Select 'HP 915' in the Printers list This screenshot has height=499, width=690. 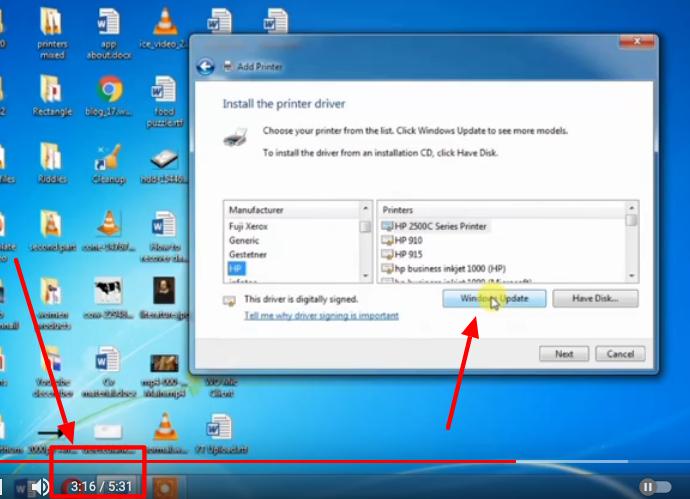click(402, 254)
